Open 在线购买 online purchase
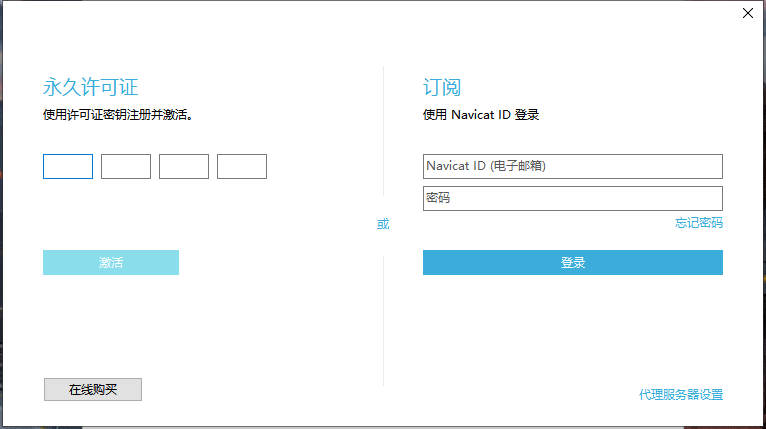This screenshot has width=766, height=429. coord(93,389)
